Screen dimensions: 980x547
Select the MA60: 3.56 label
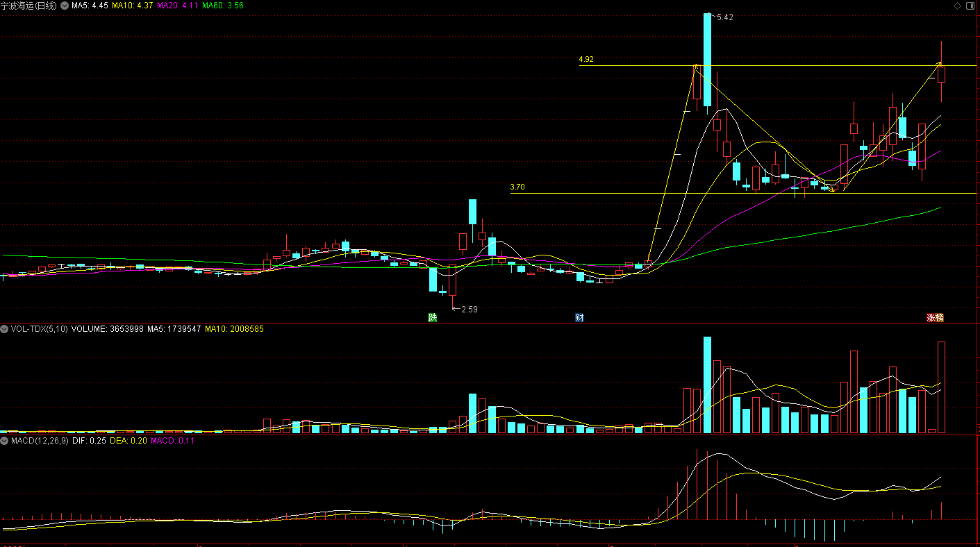click(222, 6)
